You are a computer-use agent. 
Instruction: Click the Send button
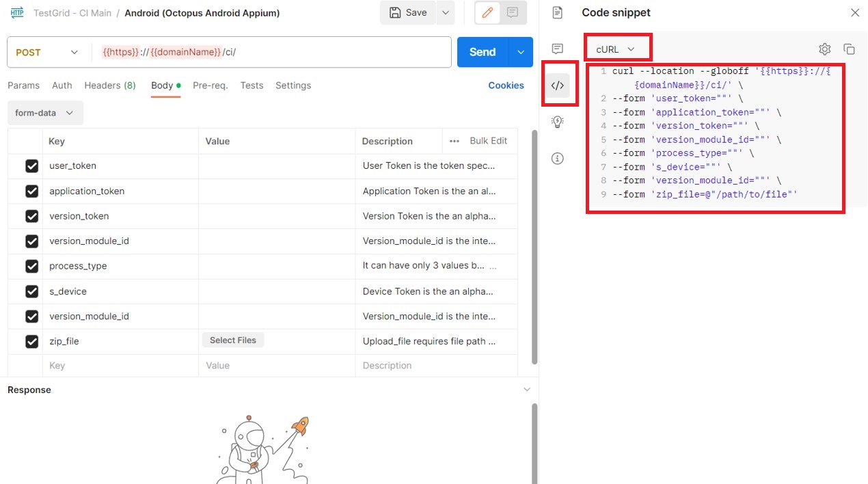tap(483, 53)
